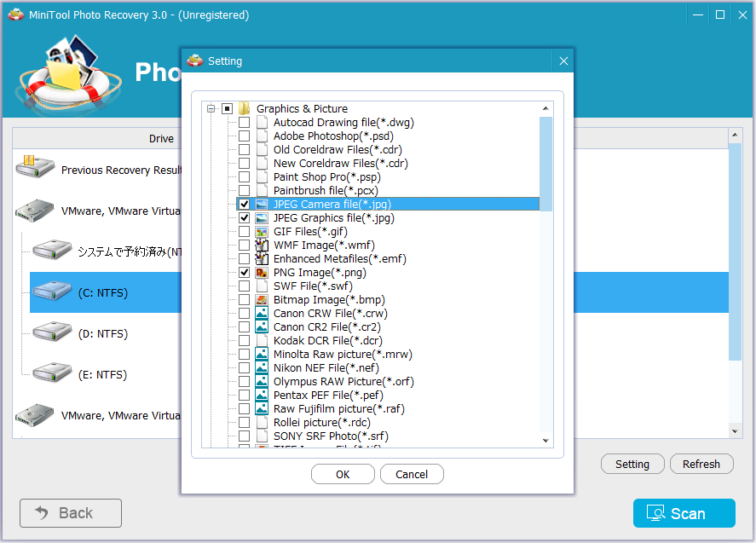Click the first VMware Virtual disk icon

tap(35, 211)
